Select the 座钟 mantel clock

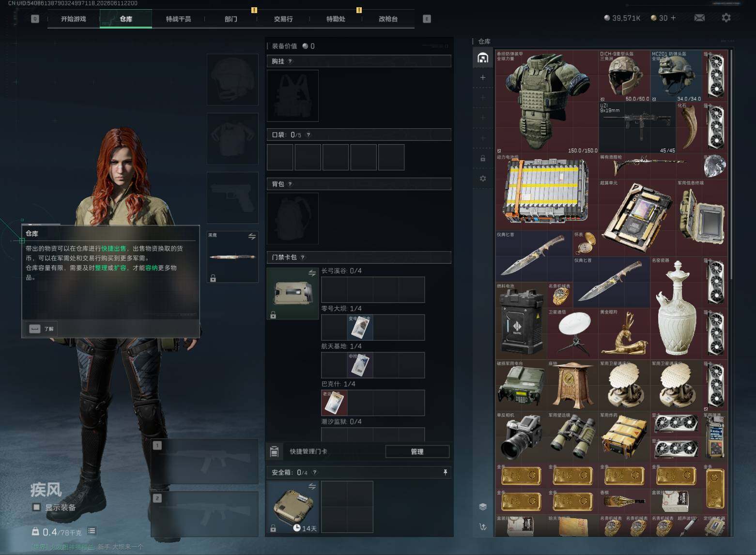pyautogui.click(x=573, y=385)
